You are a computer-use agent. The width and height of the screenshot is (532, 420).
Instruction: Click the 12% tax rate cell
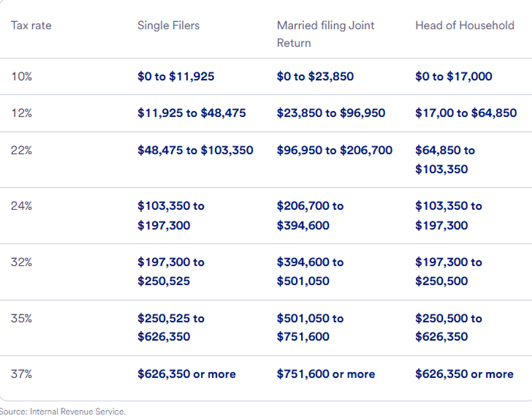[x=21, y=113]
